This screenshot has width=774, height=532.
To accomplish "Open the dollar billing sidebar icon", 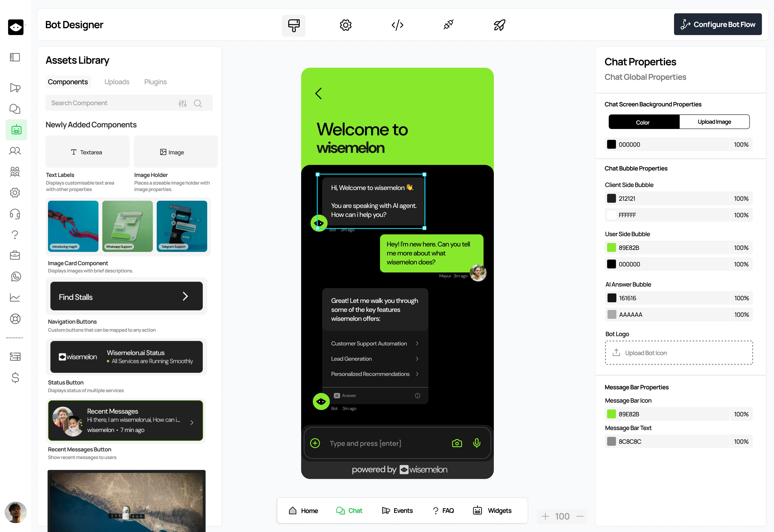I will coord(15,378).
